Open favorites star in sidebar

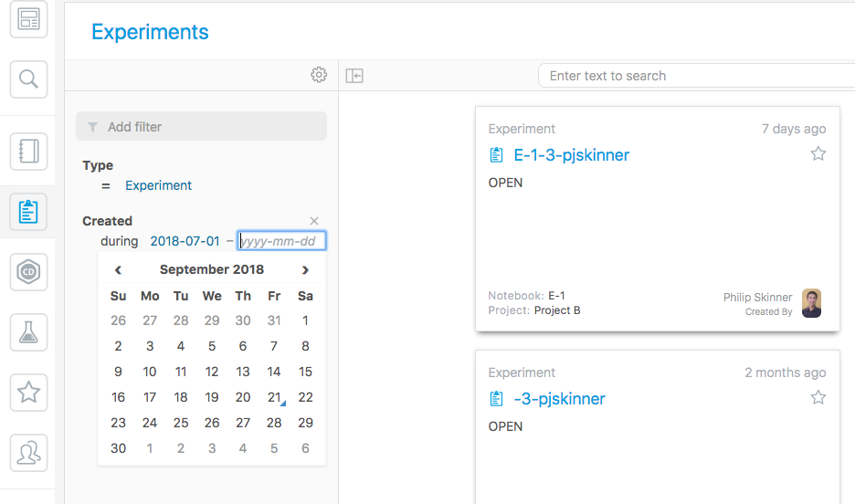pos(28,393)
